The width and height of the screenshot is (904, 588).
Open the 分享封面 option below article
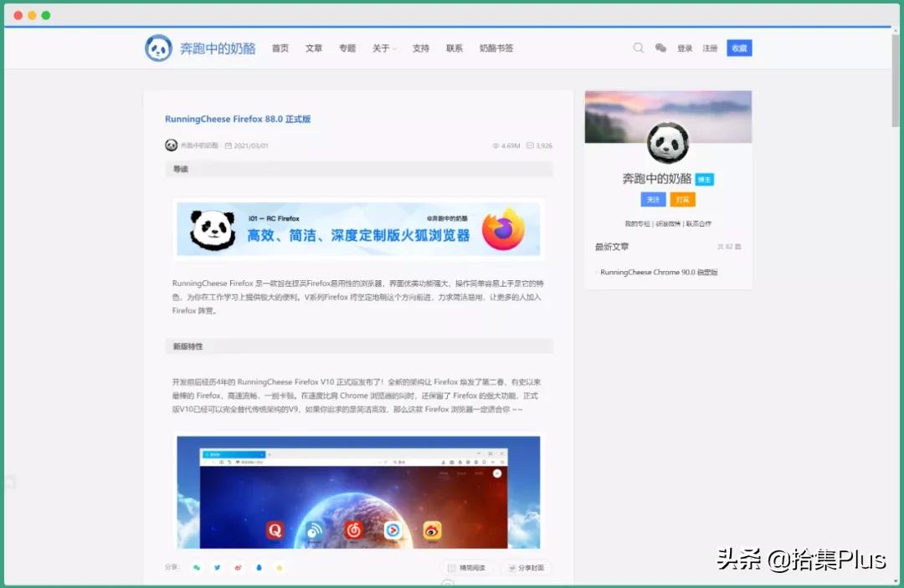[x=526, y=567]
